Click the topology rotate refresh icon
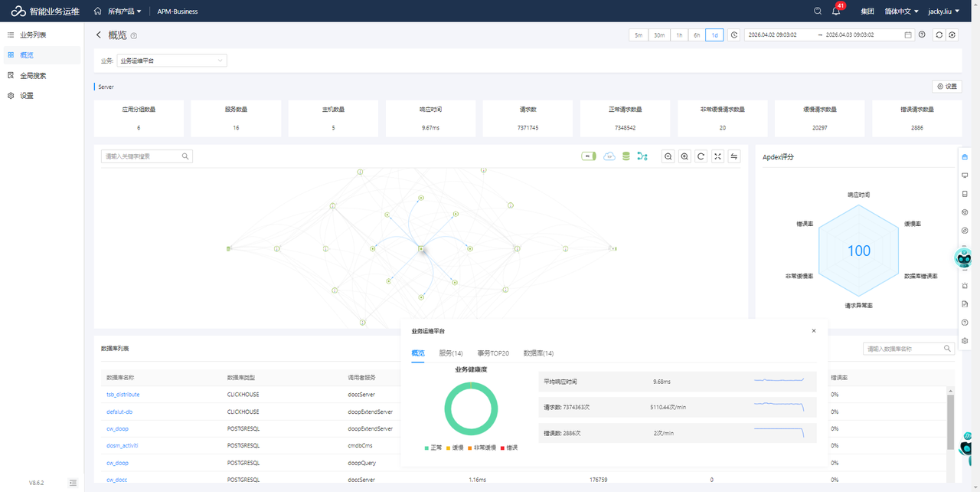The image size is (980, 492). tap(701, 156)
